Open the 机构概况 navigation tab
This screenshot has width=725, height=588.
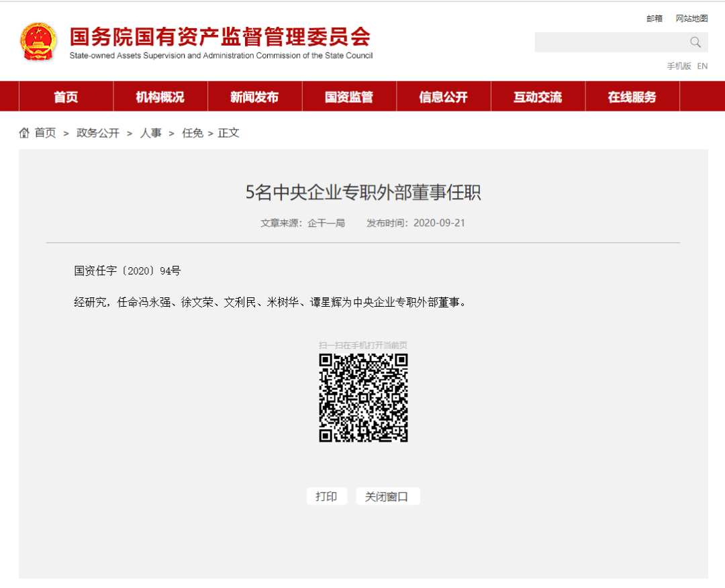(x=160, y=97)
